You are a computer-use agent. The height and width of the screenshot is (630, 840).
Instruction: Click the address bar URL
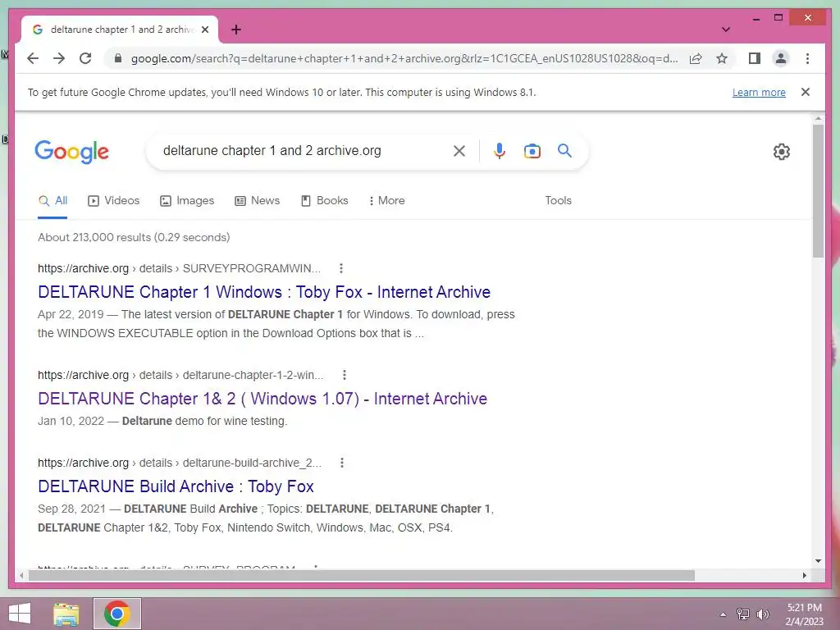click(404, 58)
